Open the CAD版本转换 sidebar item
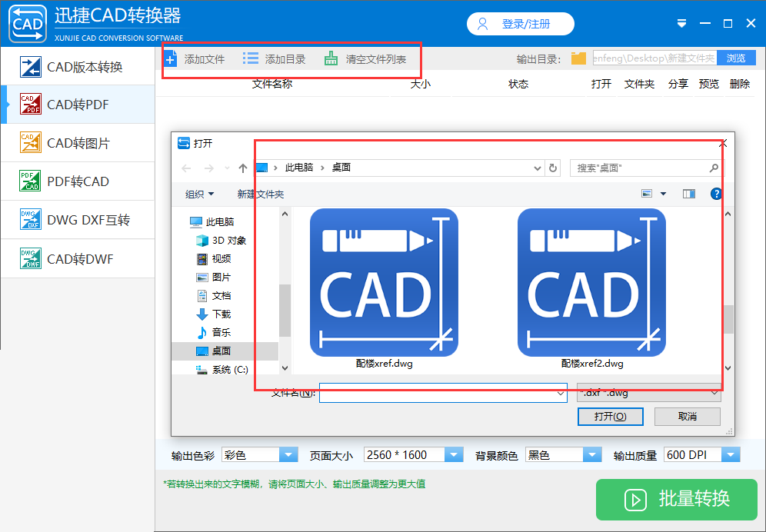The width and height of the screenshot is (766, 532). [78, 66]
